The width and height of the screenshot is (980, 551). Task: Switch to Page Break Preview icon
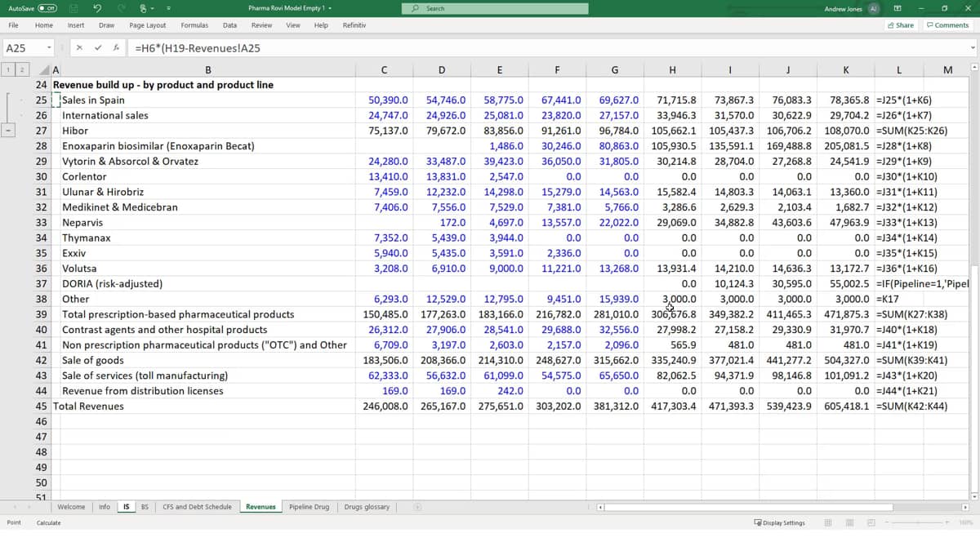pyautogui.click(x=871, y=522)
